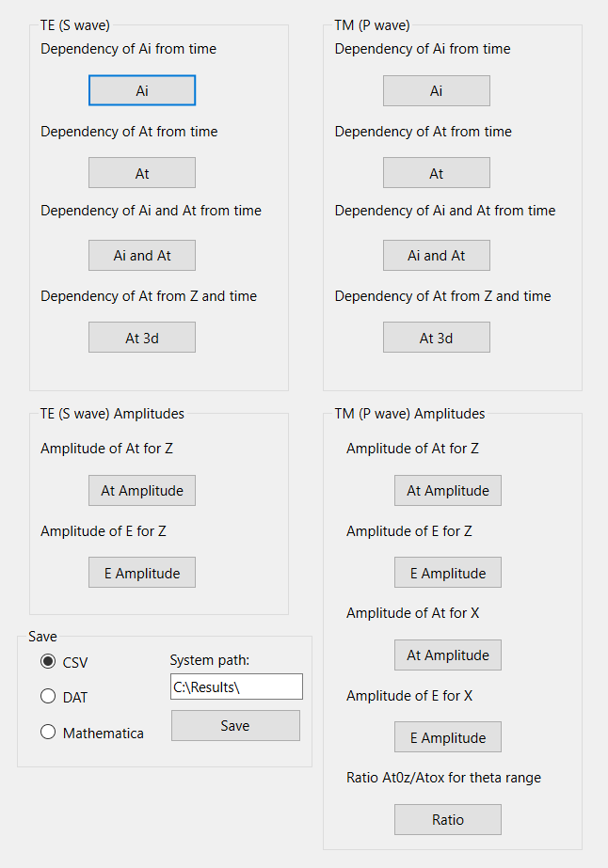Click the Ai button under TE (S wave)

[x=142, y=90]
